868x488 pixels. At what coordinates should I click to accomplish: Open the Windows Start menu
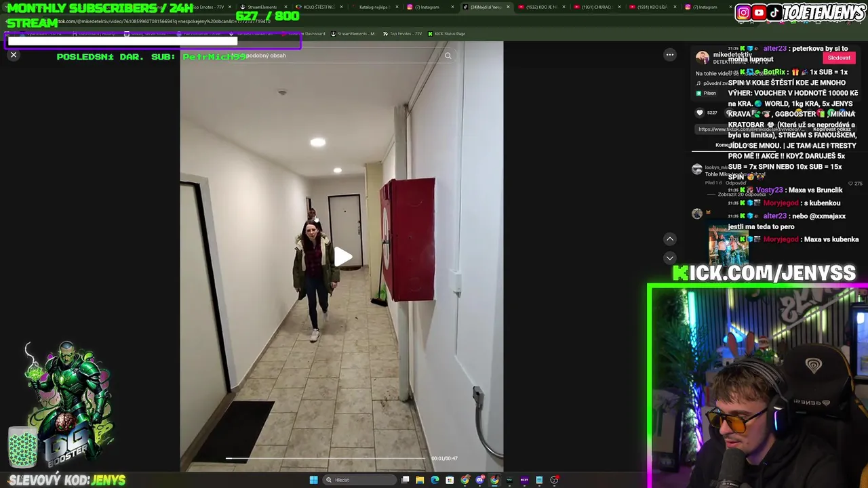click(x=313, y=480)
